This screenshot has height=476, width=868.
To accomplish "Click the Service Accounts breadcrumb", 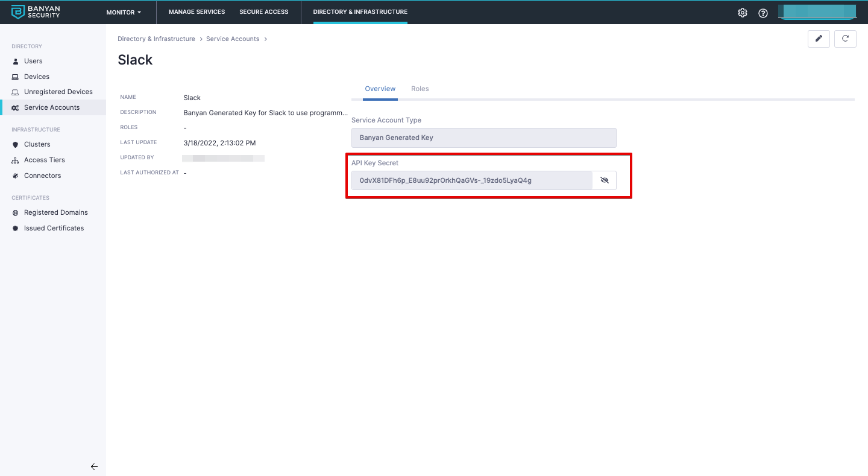I will 233,39.
